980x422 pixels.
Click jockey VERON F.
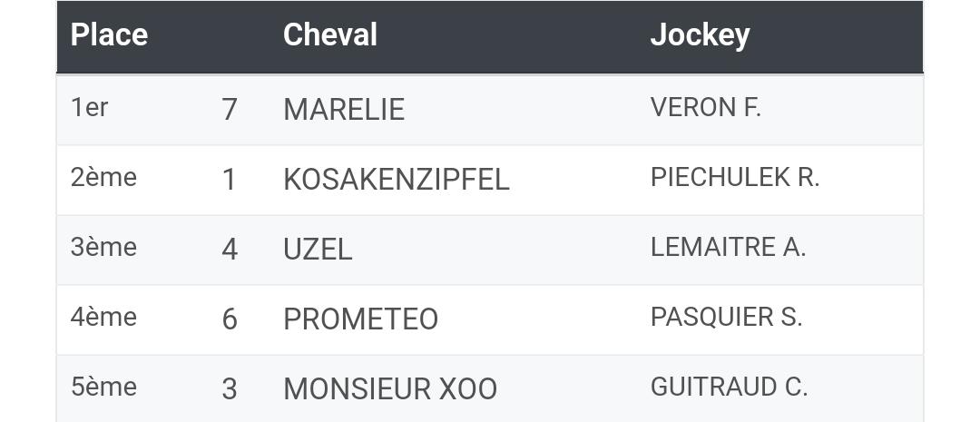tap(705, 107)
